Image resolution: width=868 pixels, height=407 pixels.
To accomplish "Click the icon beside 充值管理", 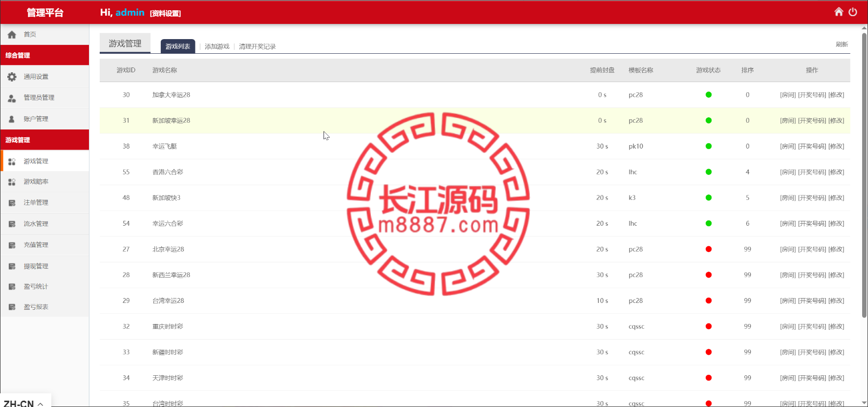I will pos(12,245).
